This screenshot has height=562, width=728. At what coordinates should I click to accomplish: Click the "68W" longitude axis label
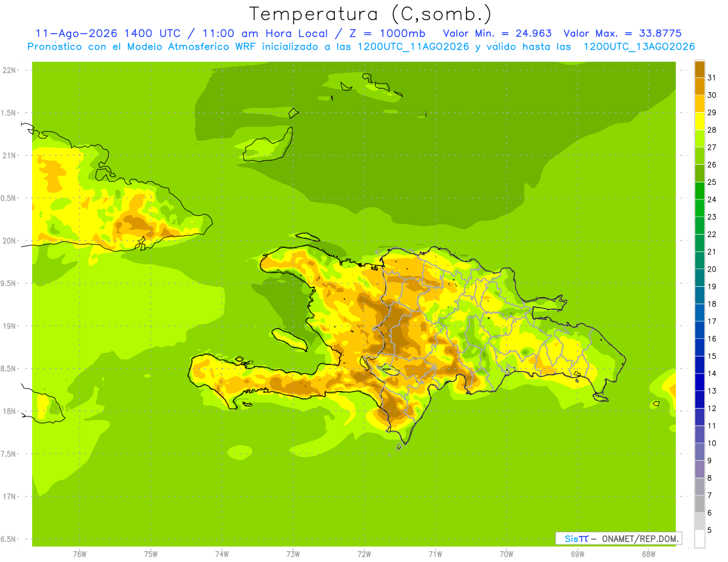click(x=649, y=554)
